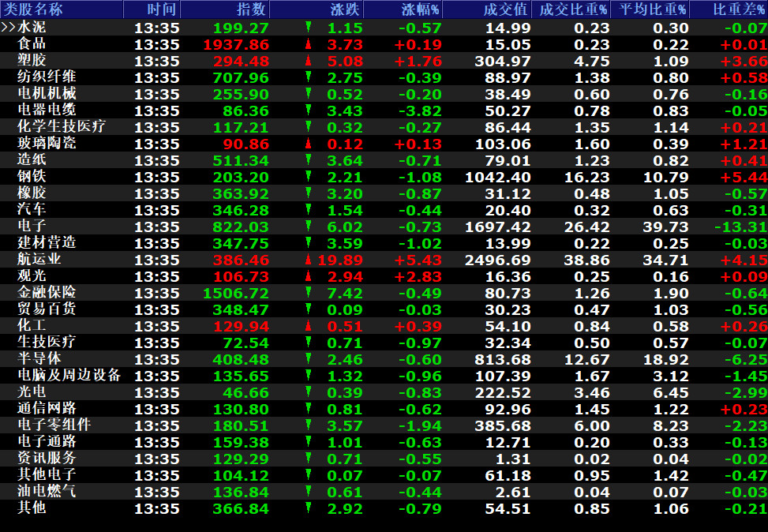Viewport: 768px width, 532px height.
Task: Click the turnover value 385.68
Action: pyautogui.click(x=503, y=425)
